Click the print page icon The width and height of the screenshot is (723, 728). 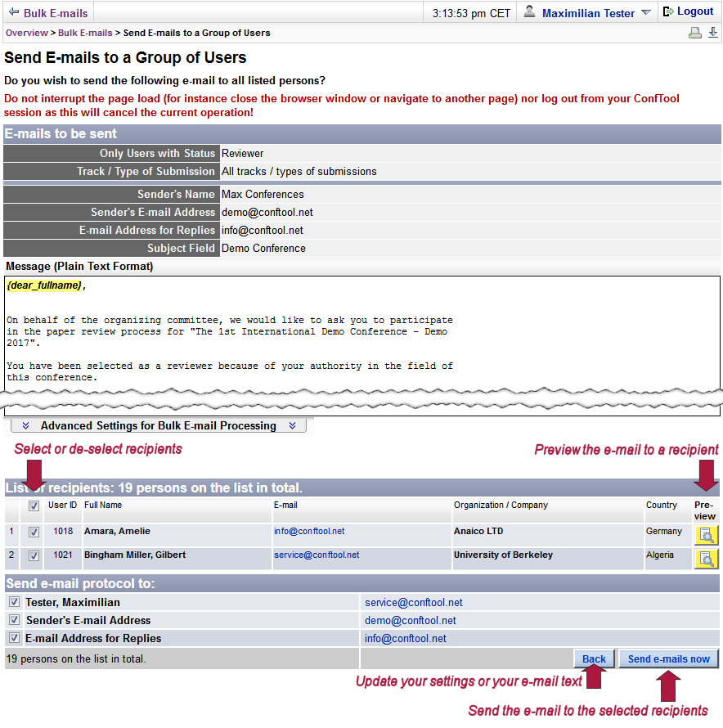pos(694,33)
